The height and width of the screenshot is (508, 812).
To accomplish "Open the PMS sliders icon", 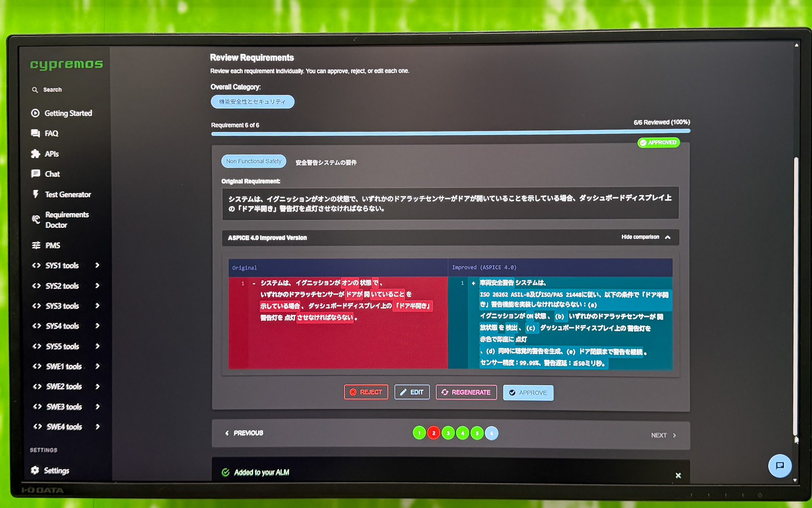I will click(35, 245).
